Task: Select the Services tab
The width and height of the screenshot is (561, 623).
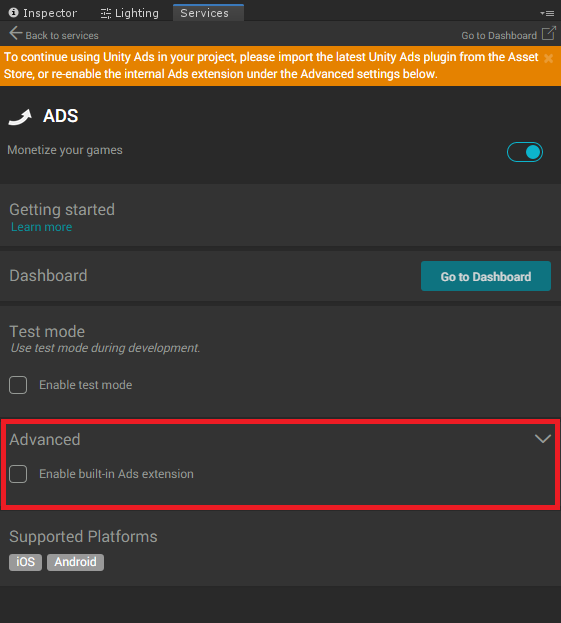Action: coord(208,13)
